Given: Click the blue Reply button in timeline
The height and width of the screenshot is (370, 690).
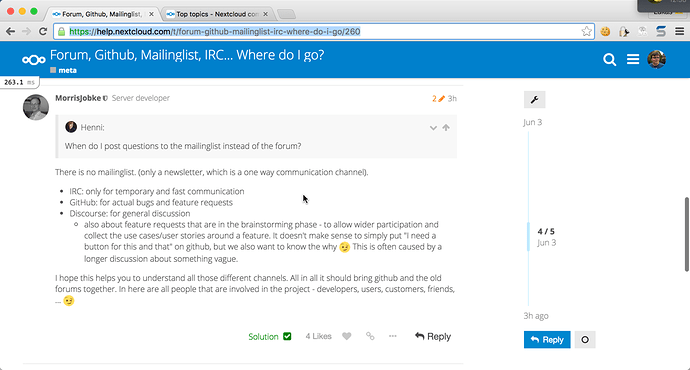Looking at the screenshot, I should [547, 340].
